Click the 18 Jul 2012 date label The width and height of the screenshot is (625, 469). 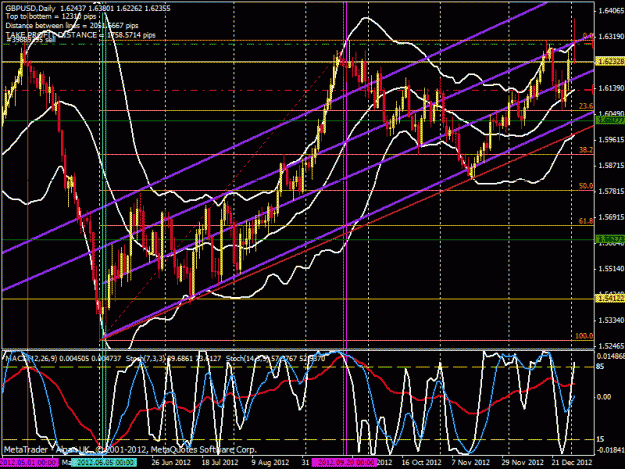point(220,463)
